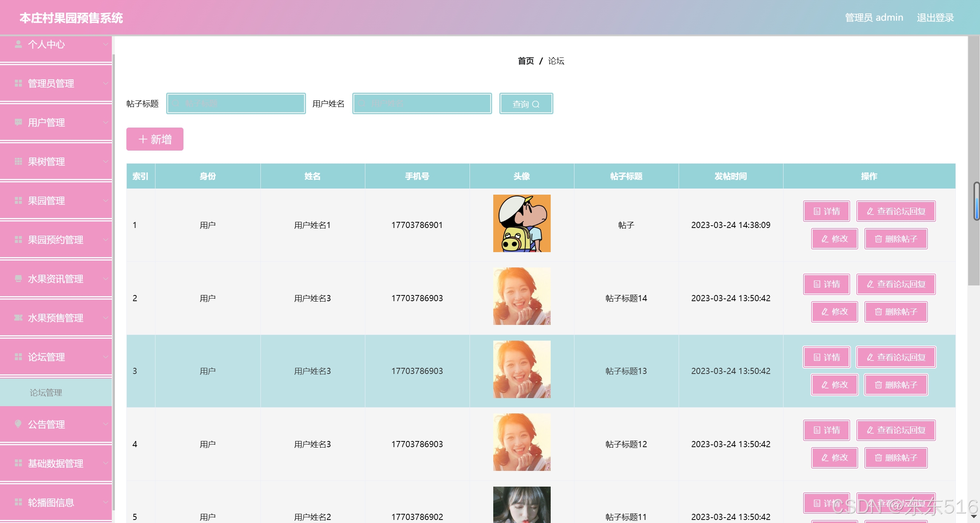The width and height of the screenshot is (980, 523).
Task: Select the 论坛管理 submenu item
Action: click(46, 392)
